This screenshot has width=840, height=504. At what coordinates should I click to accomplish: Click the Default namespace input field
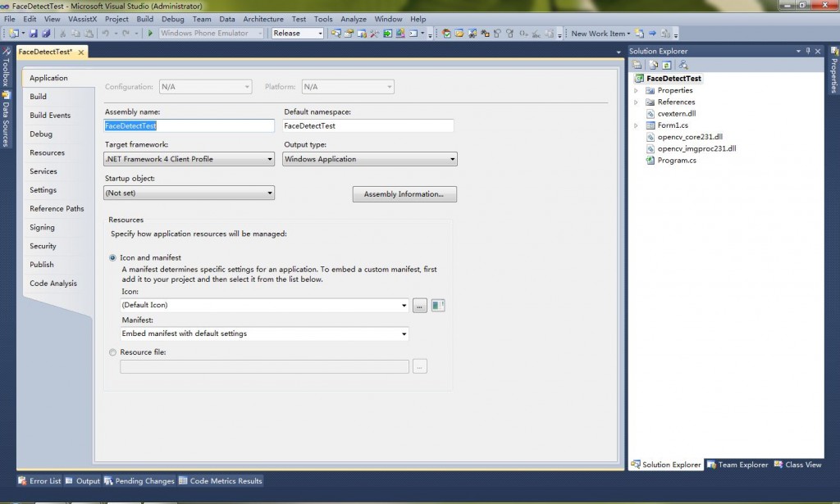368,126
